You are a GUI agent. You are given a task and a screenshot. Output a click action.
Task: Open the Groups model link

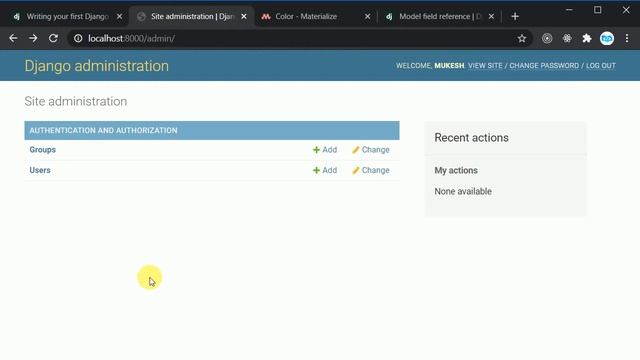pos(42,150)
